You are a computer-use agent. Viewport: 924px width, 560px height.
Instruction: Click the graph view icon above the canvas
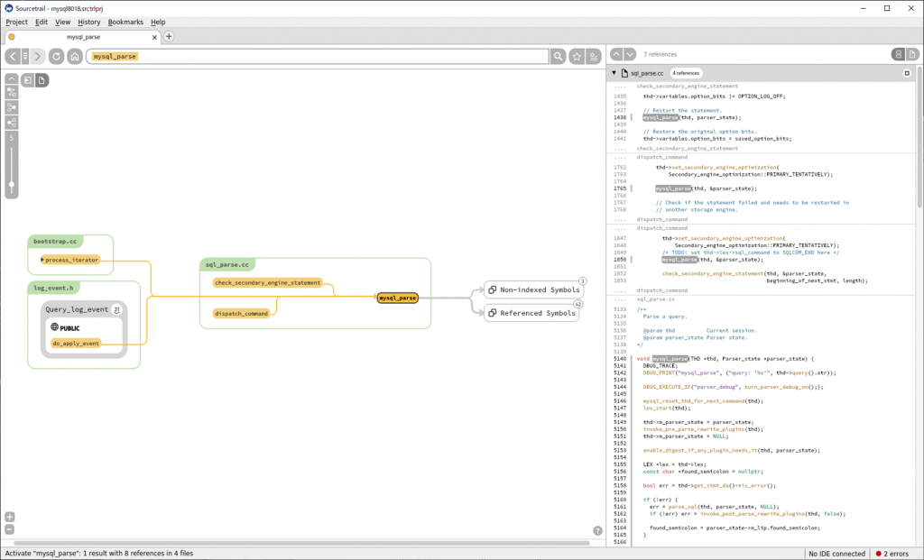pyautogui.click(x=28, y=79)
